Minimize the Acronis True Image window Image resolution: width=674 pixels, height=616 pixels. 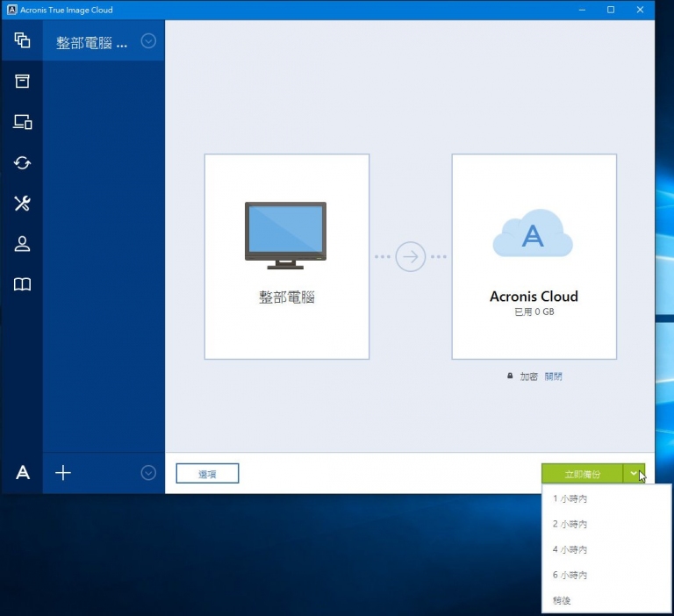tap(582, 10)
